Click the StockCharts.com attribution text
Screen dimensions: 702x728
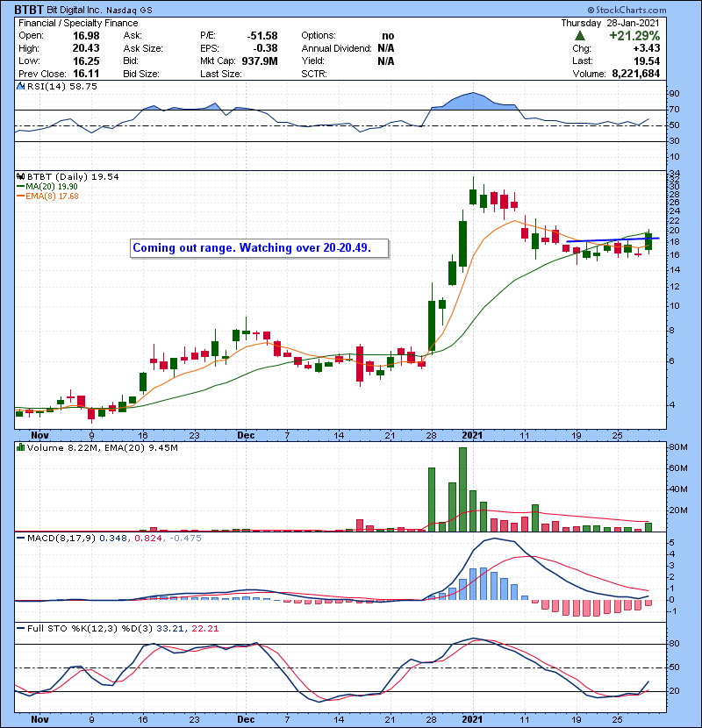[627, 10]
